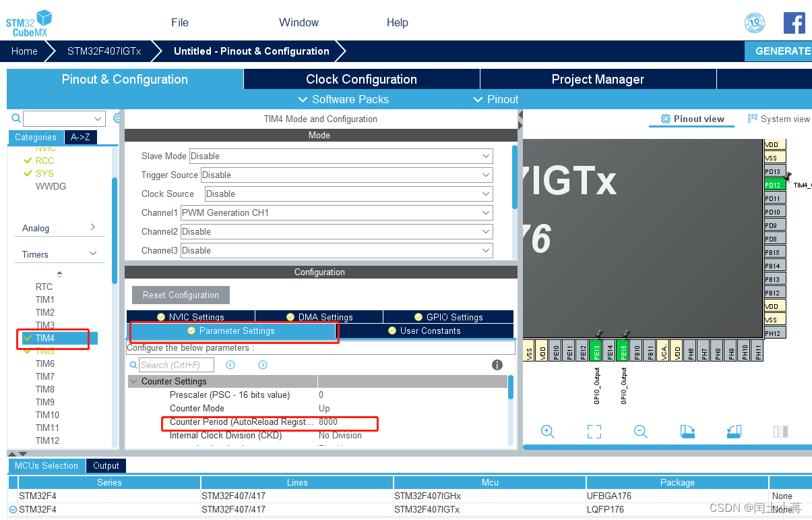
Task: Select RCC in the category list
Action: [44, 161]
